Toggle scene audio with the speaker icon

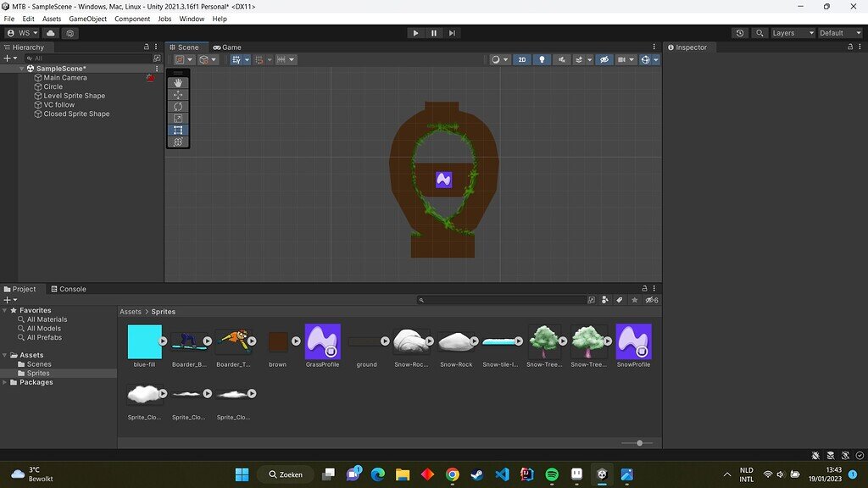click(563, 59)
